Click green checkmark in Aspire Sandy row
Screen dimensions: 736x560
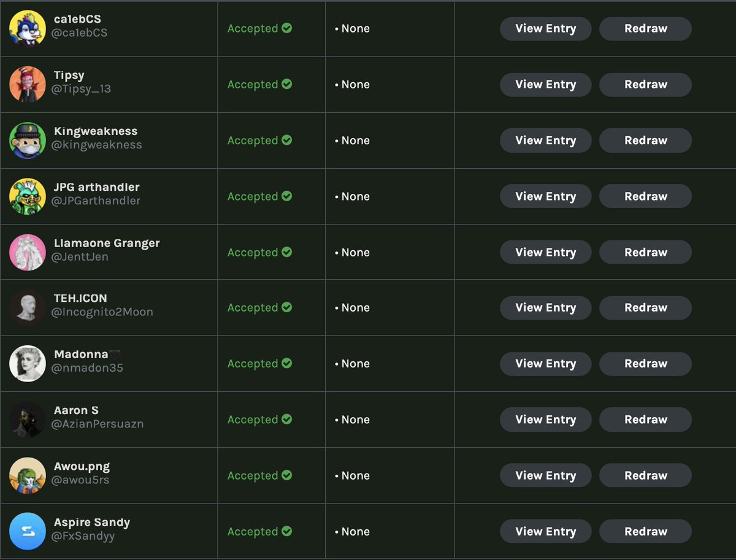pyautogui.click(x=286, y=531)
